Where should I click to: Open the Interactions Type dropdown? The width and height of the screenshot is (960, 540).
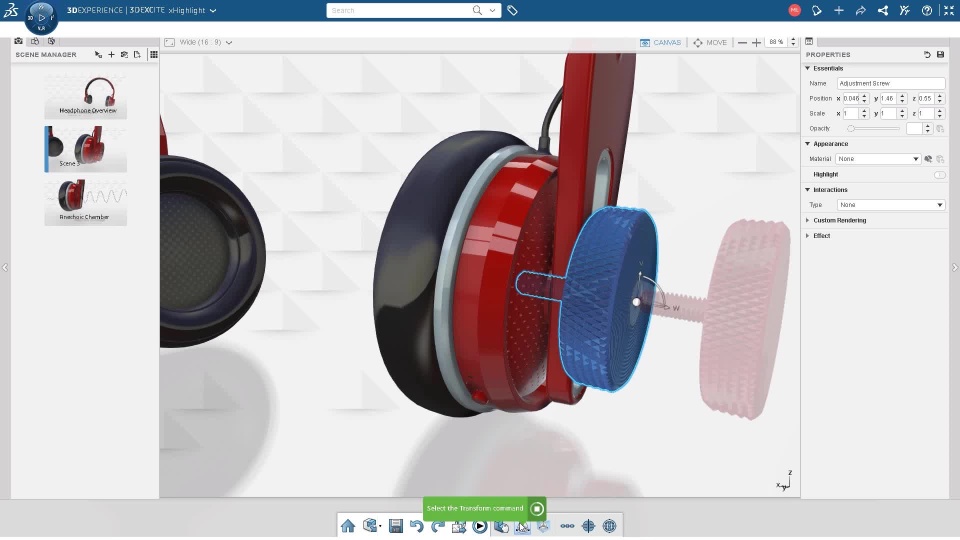[x=891, y=205]
